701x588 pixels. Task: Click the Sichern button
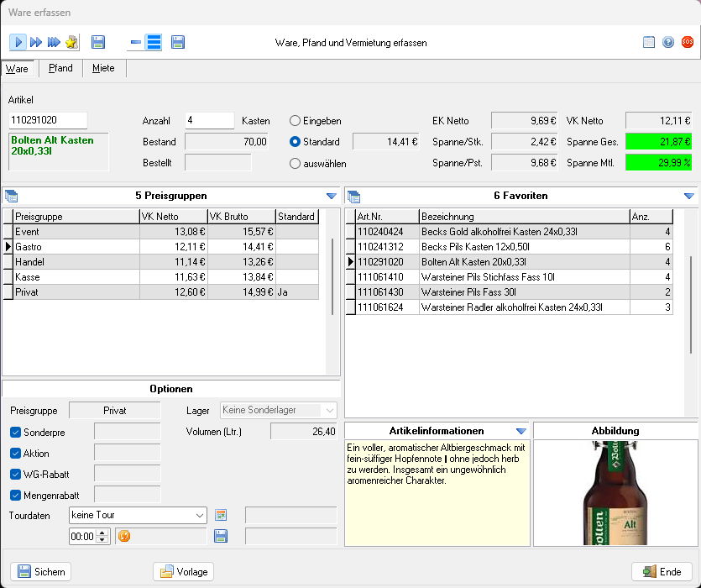tap(40, 572)
